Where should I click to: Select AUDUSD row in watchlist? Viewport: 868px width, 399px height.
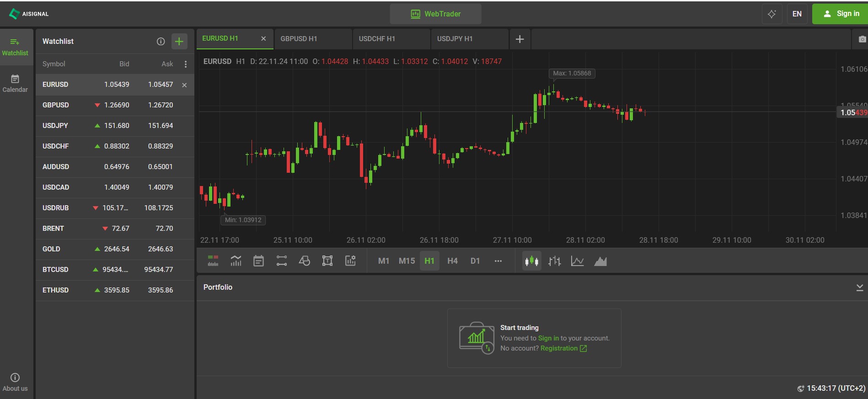pos(115,167)
